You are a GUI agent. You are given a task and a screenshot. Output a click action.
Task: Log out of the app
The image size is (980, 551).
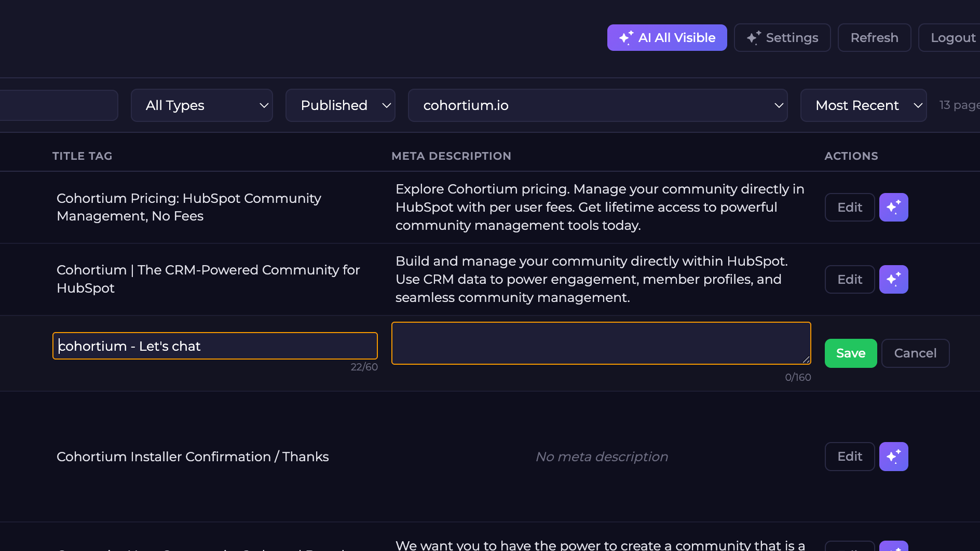[949, 38]
